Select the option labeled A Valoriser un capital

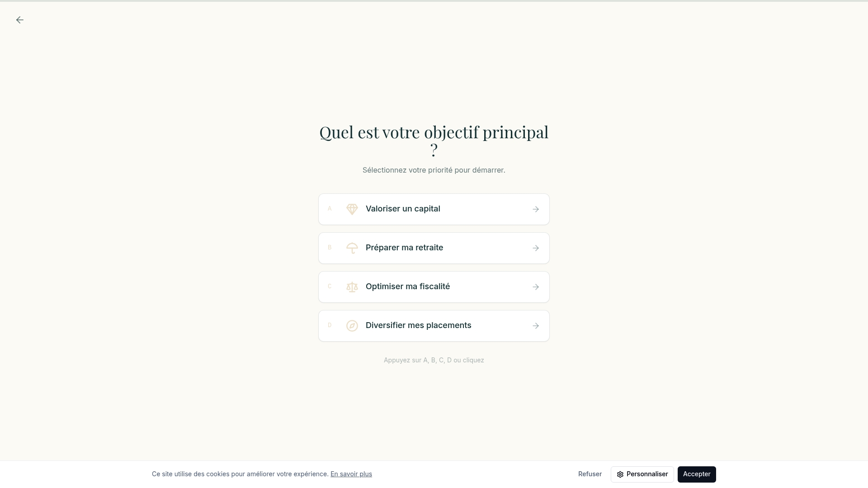pyautogui.click(x=434, y=209)
